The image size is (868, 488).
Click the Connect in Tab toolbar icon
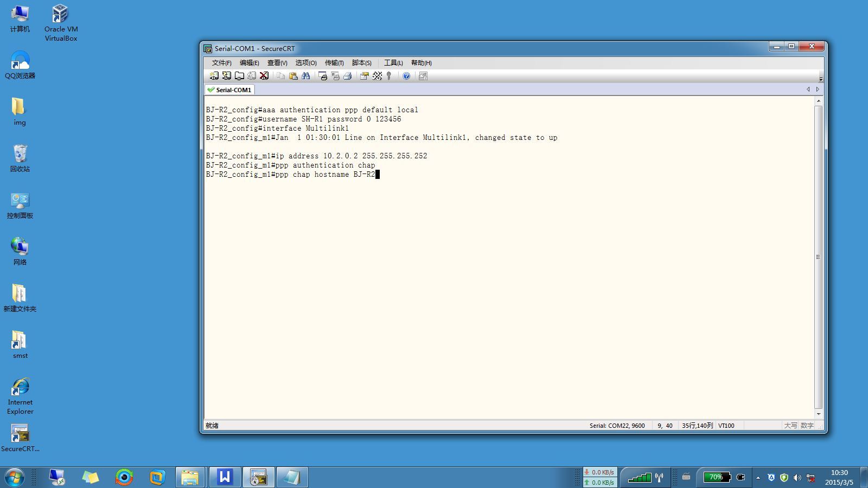(239, 76)
